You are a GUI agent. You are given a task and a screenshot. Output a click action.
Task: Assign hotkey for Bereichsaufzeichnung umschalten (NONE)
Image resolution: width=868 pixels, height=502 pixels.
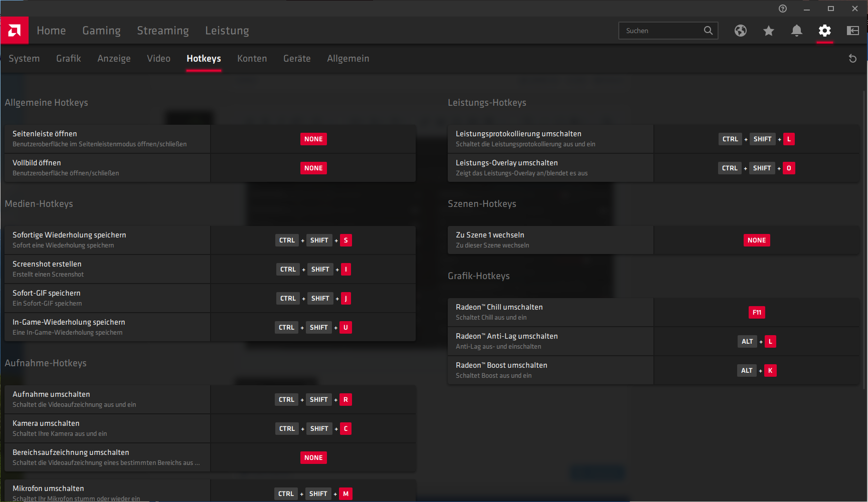click(x=313, y=458)
